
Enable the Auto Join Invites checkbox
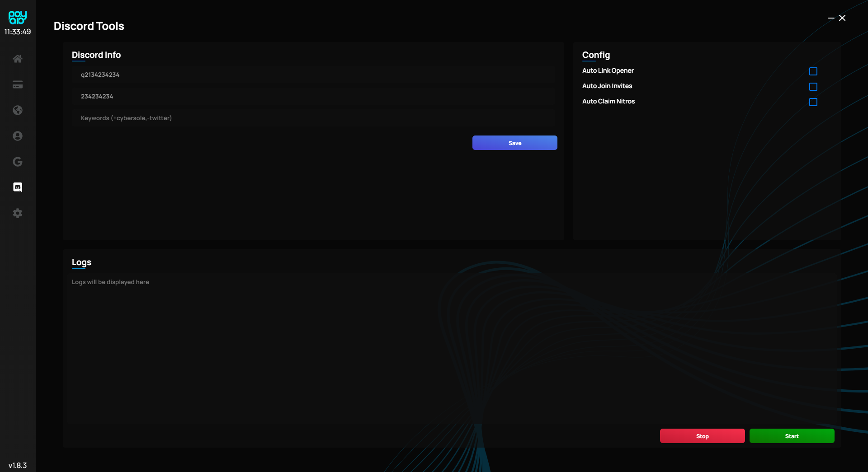(x=813, y=87)
